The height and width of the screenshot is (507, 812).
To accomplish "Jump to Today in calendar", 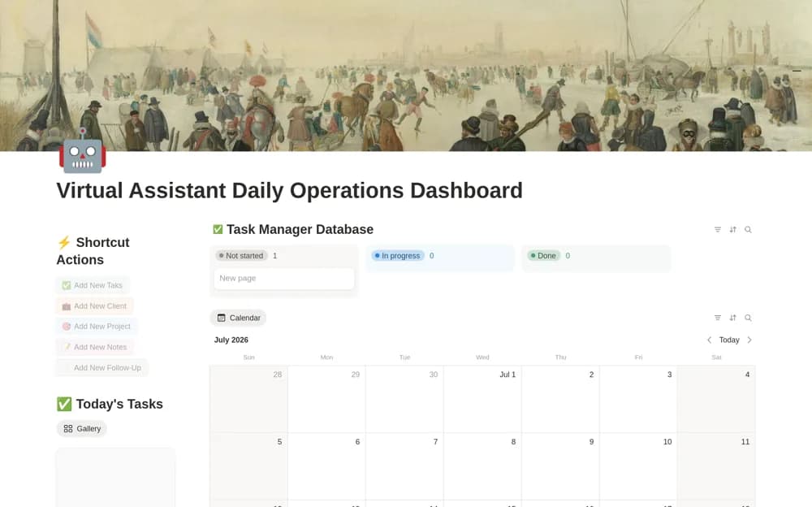I will point(728,340).
